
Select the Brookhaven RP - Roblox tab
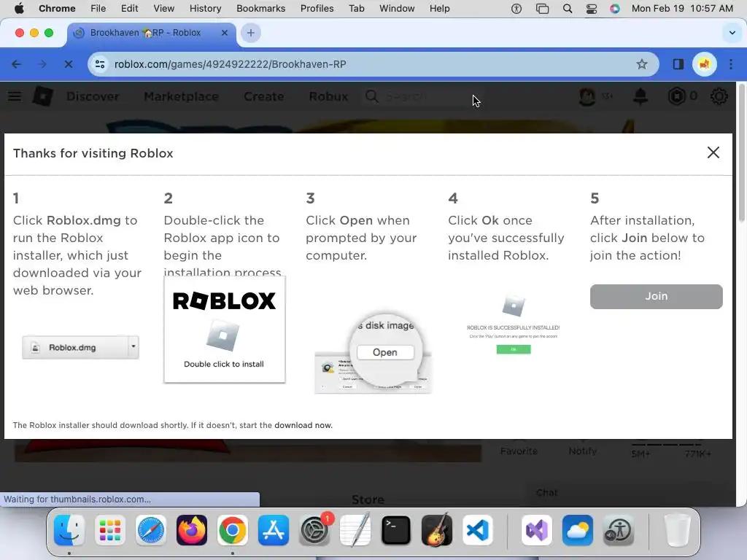coord(152,33)
